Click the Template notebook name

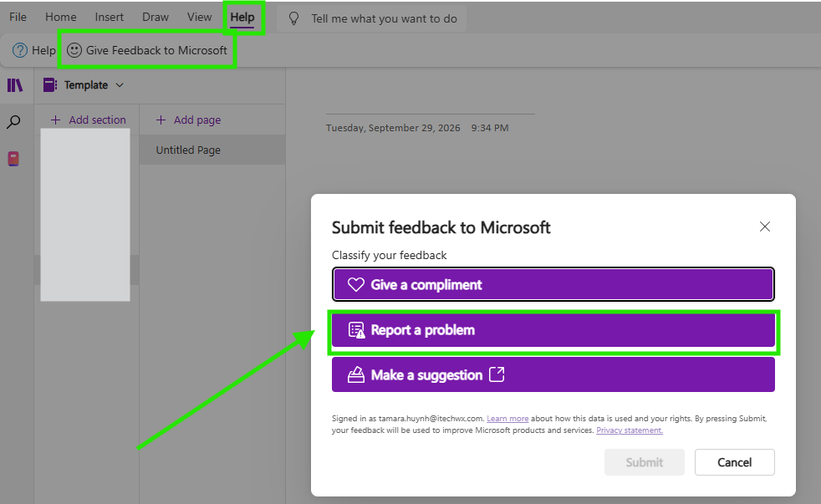tap(86, 84)
